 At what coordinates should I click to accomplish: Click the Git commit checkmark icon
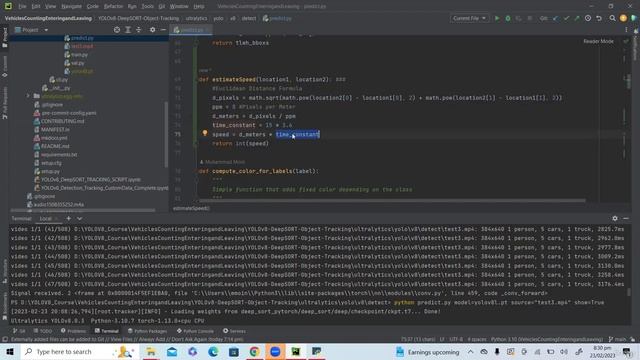point(566,18)
